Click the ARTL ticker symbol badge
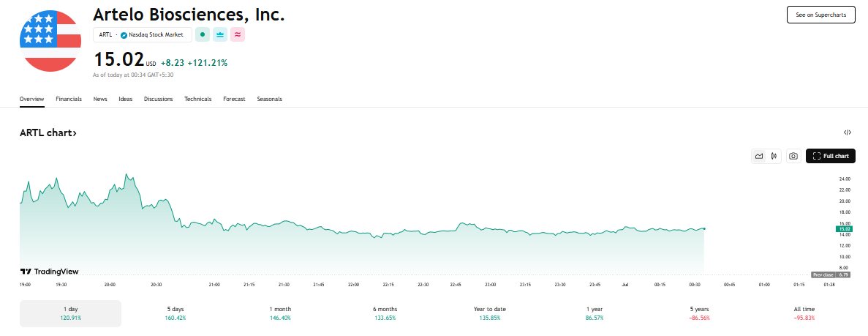 click(x=105, y=35)
